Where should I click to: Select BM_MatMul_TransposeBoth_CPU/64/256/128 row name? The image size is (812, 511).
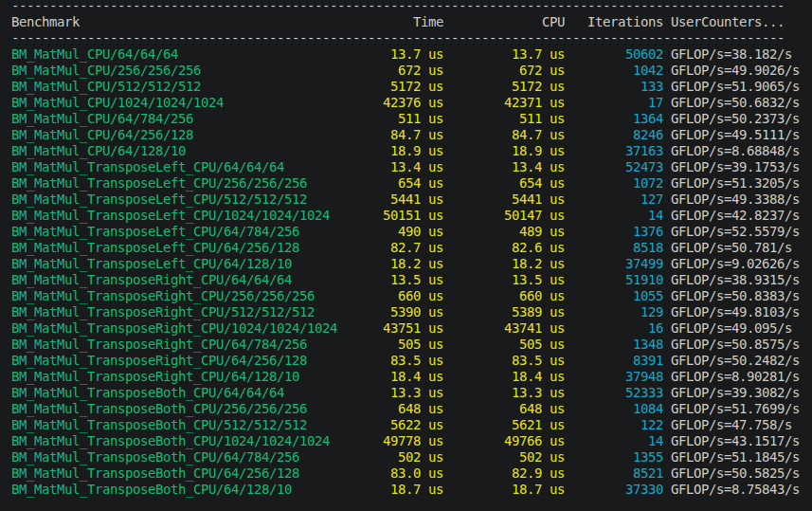(155, 473)
